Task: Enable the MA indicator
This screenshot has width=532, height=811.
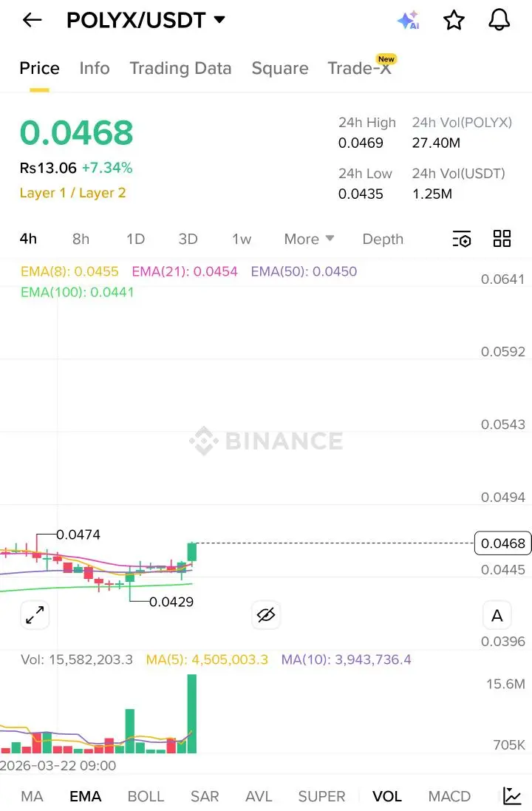Action: coord(32,796)
